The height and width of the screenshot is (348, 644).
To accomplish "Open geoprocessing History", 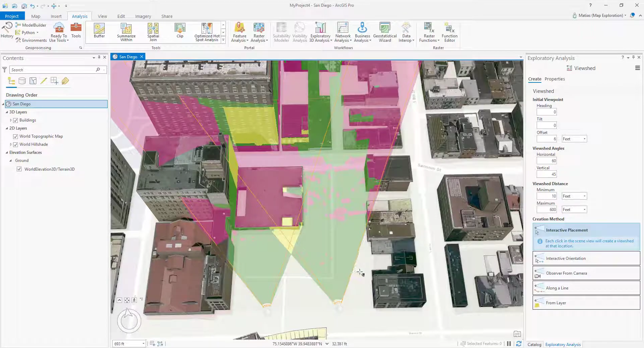I will (7, 30).
